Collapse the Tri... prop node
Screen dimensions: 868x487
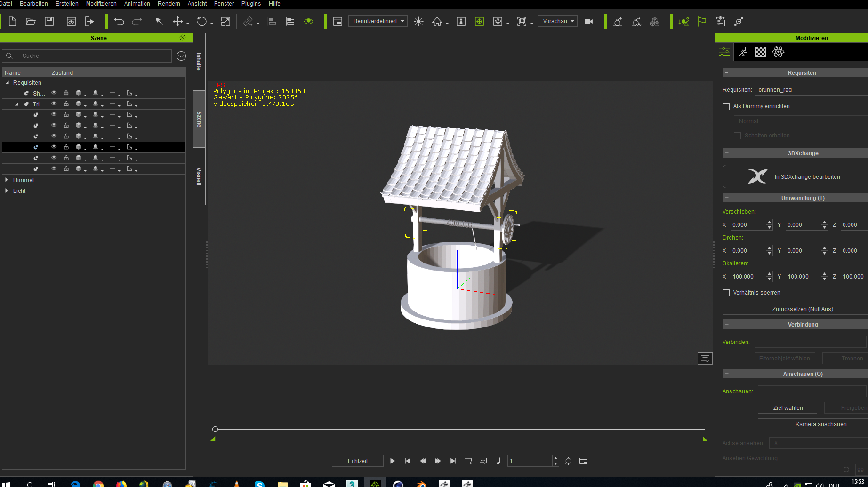coord(16,104)
